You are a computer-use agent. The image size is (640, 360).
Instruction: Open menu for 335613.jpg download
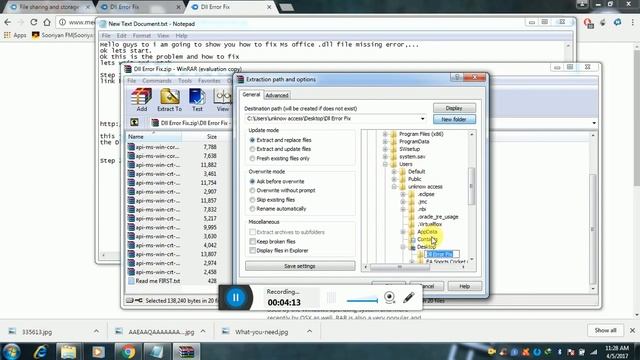[x=96, y=331]
